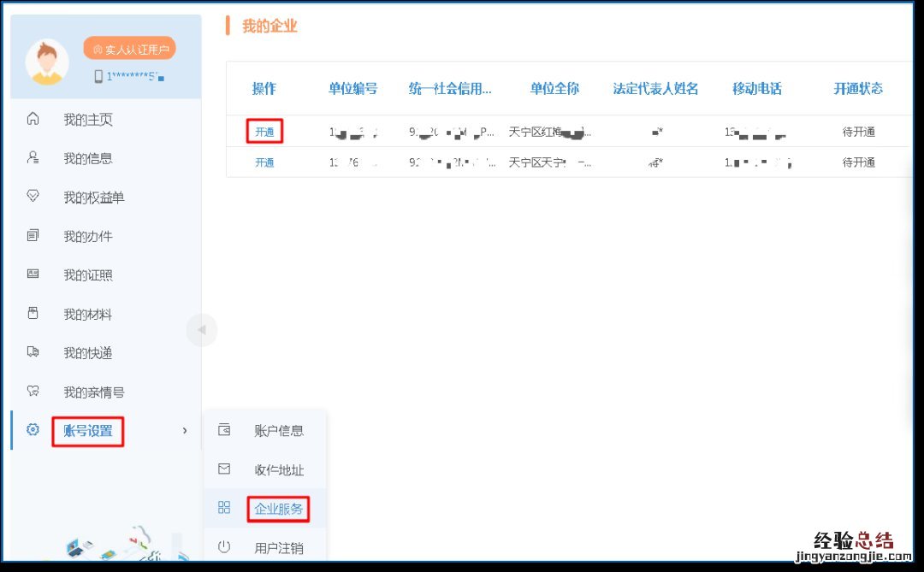Open 我的信息 in the sidebar
The image size is (924, 572).
coord(88,158)
